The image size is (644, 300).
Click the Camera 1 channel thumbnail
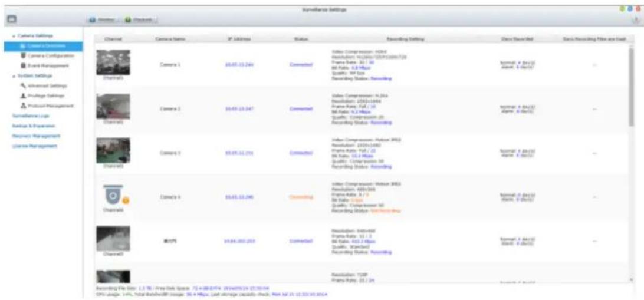pyautogui.click(x=113, y=62)
